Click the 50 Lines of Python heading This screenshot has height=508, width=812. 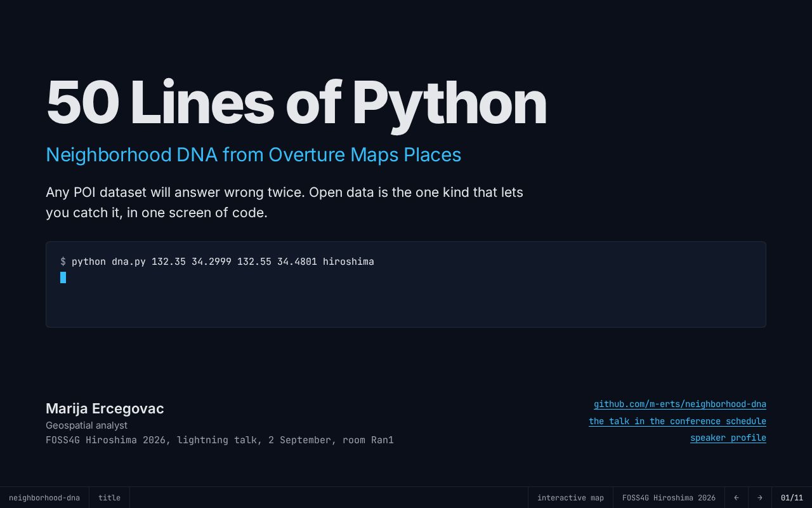pyautogui.click(x=296, y=103)
